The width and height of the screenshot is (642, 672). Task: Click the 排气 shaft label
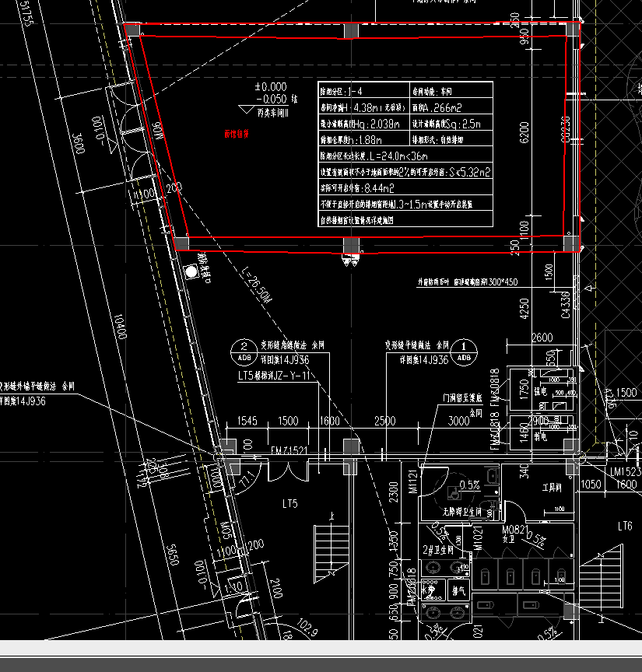click(x=459, y=591)
